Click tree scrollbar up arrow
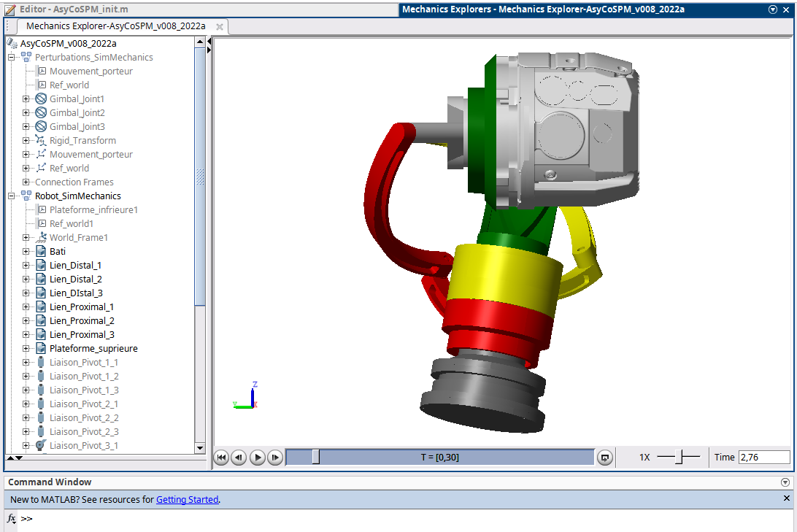Screen dimensions: 797x532 (x=200, y=42)
